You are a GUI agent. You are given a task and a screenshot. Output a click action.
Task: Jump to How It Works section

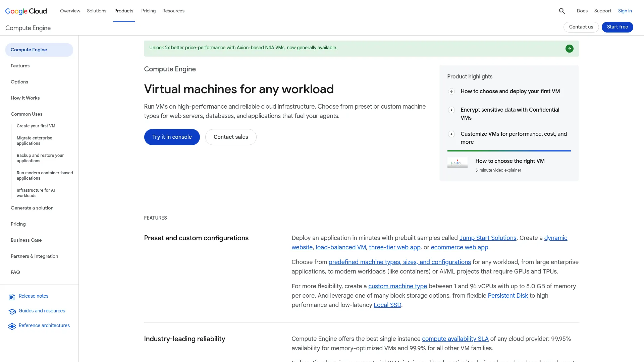(25, 98)
